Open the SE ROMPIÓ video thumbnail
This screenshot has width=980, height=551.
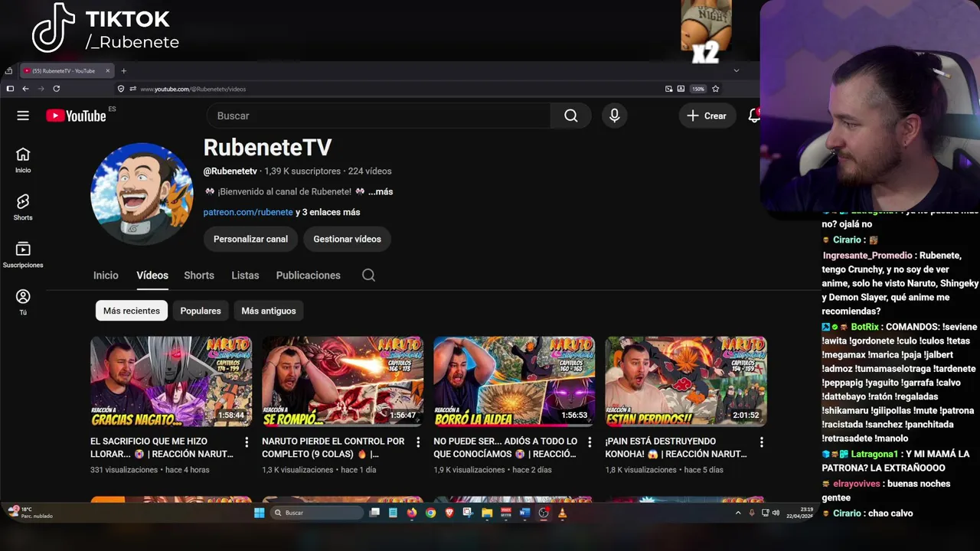coord(342,381)
